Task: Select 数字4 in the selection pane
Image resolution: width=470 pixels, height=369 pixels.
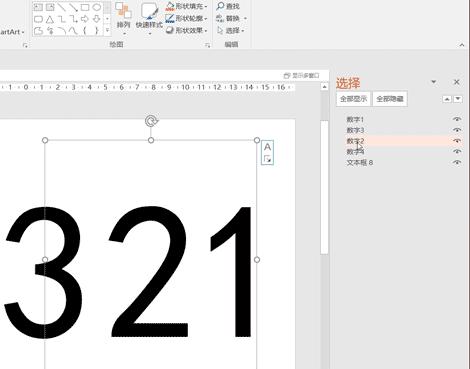Action: (x=355, y=152)
